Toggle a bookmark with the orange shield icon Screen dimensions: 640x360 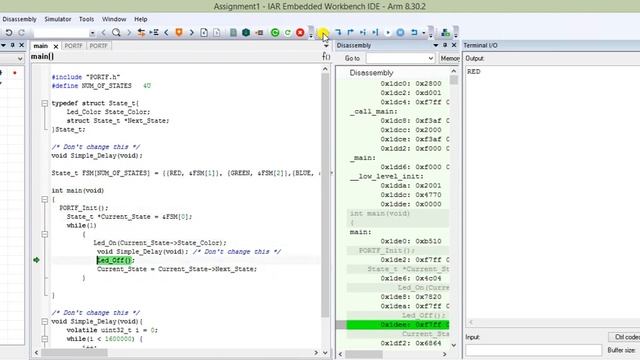pos(179,32)
